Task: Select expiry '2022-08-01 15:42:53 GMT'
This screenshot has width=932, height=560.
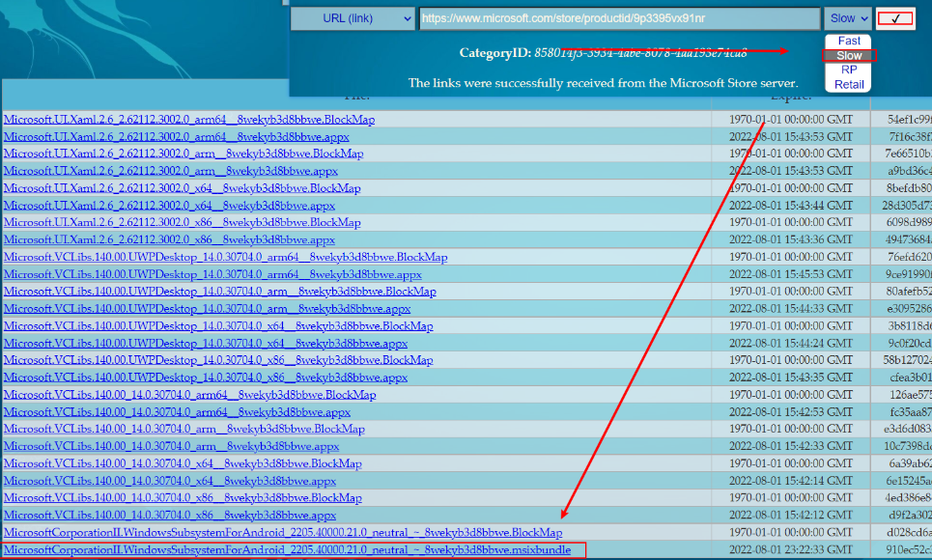Action: pyautogui.click(x=791, y=412)
